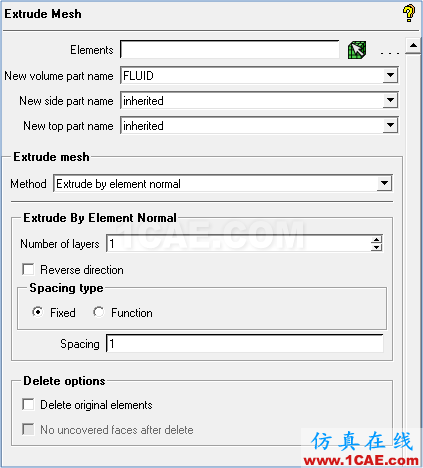Check Delete original elements

click(28, 404)
